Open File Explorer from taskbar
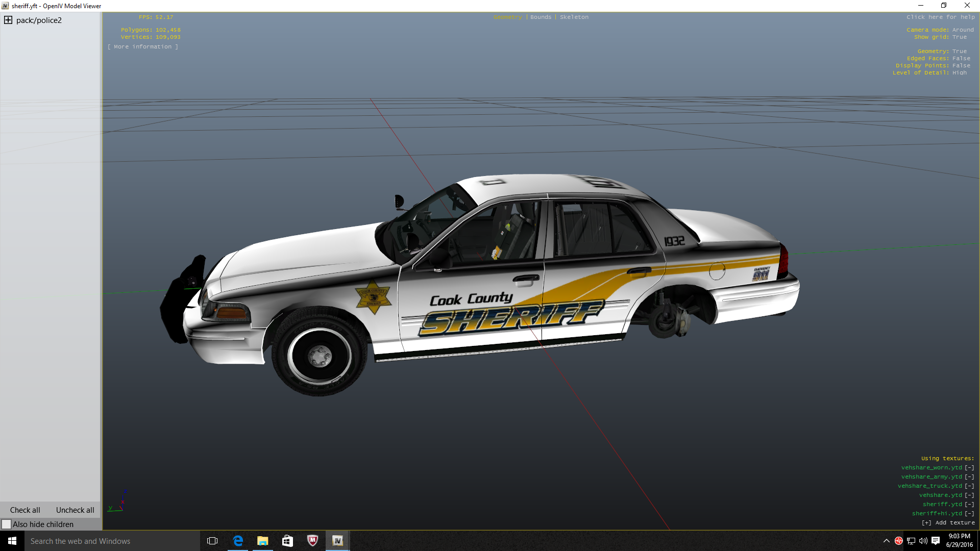The height and width of the screenshot is (551, 980). tap(263, 541)
